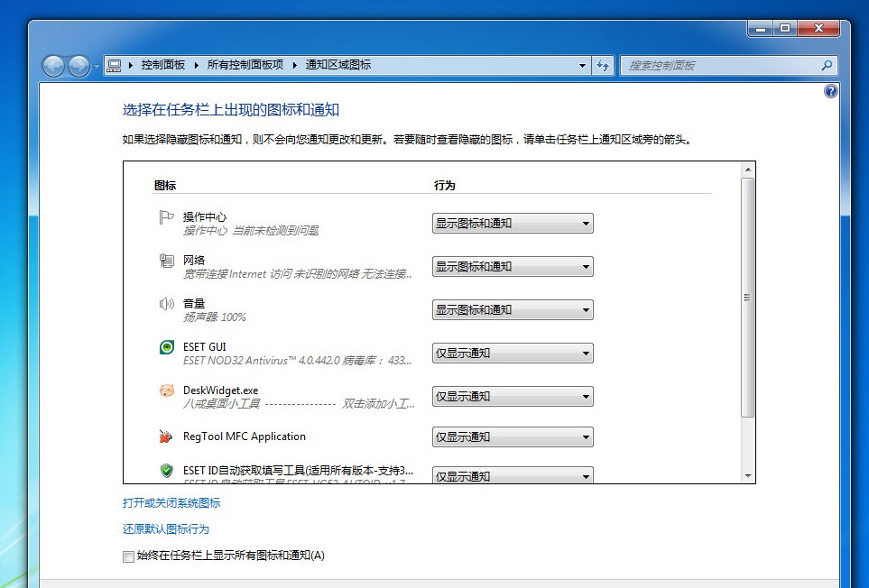Click the DeskWidget.exe pig icon
Viewport: 869px width, 588px height.
click(x=166, y=390)
